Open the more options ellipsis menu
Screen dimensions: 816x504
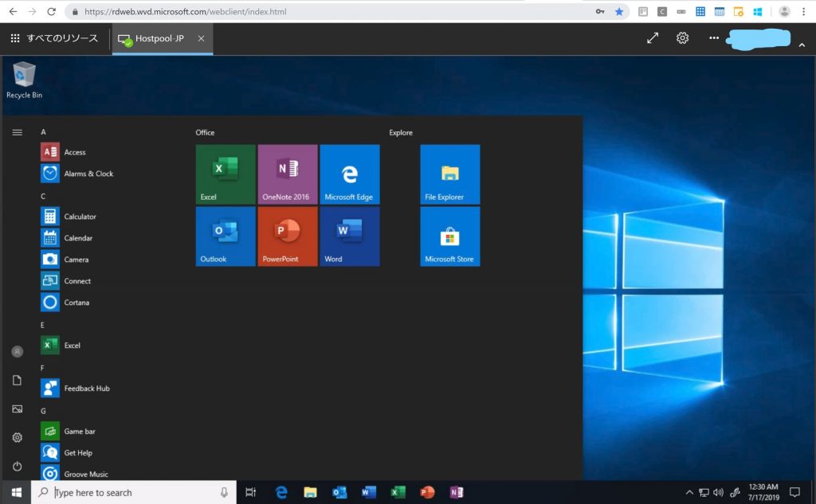714,38
